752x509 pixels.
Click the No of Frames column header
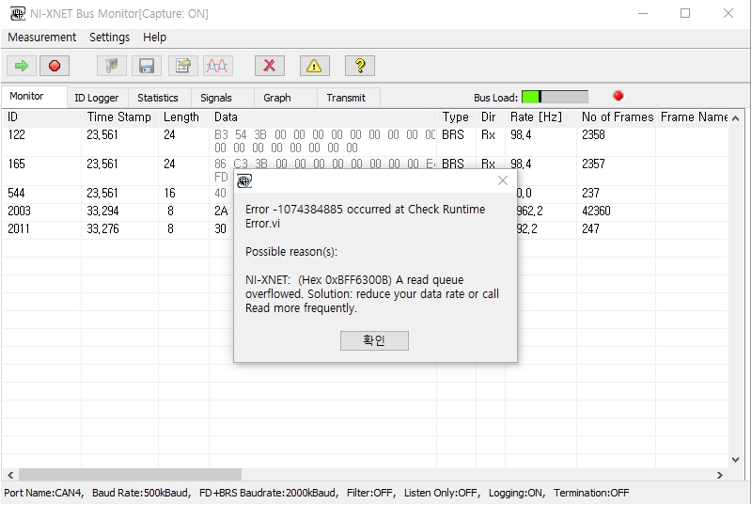point(616,117)
